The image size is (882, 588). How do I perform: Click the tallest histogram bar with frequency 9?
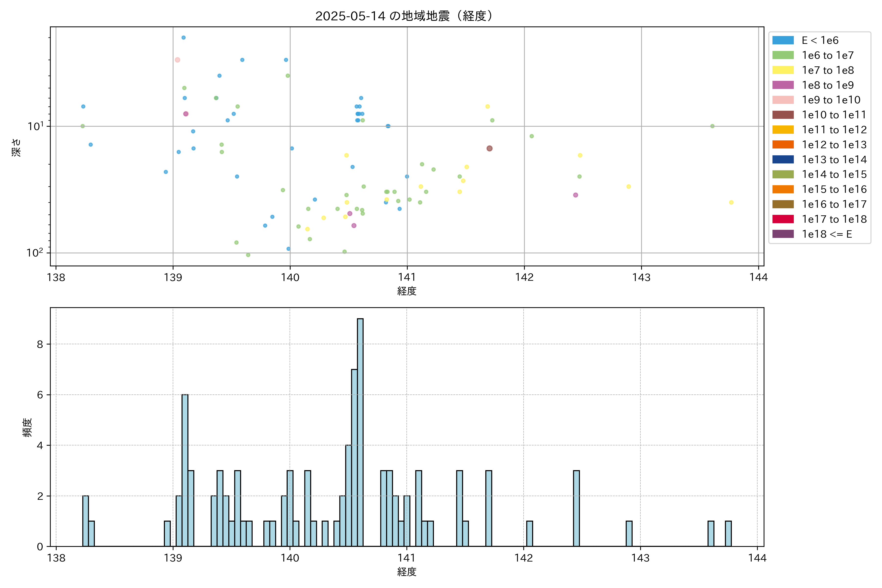pyautogui.click(x=360, y=432)
